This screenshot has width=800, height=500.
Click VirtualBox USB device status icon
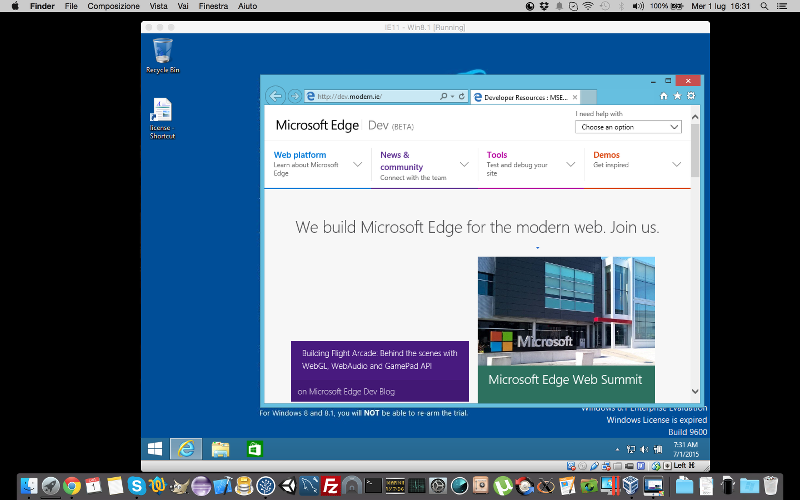594,466
